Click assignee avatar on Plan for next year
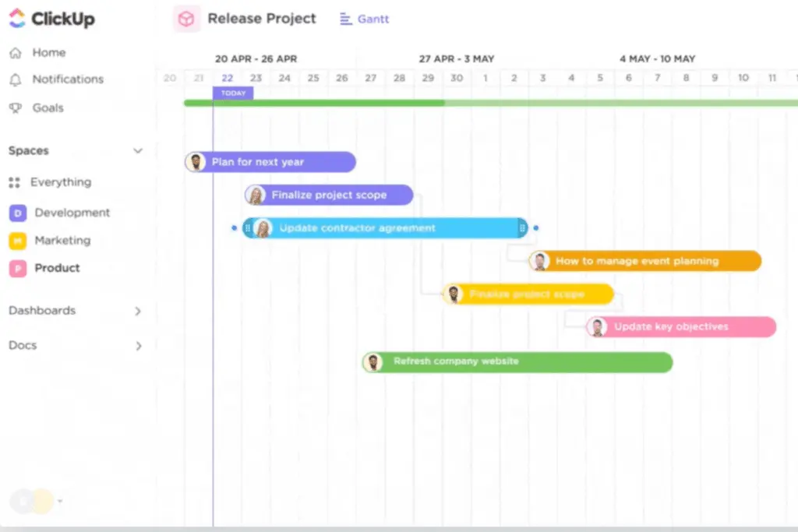798x532 pixels. pos(196,162)
